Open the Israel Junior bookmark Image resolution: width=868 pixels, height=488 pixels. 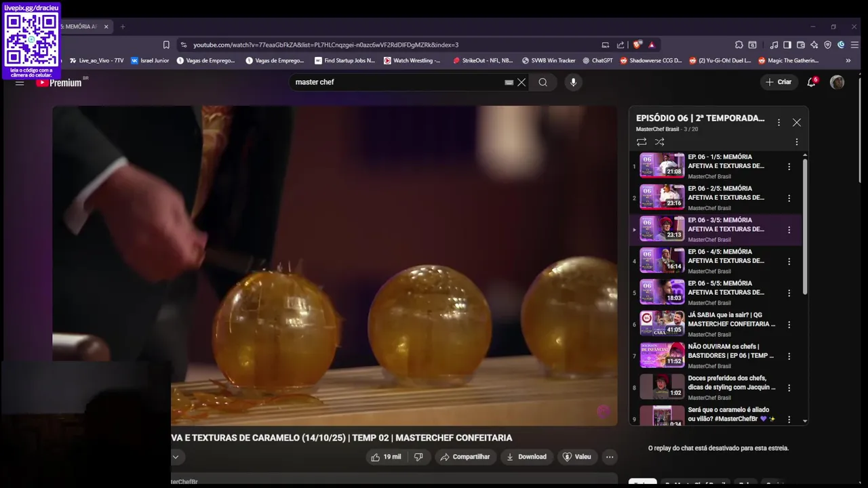[x=150, y=60]
